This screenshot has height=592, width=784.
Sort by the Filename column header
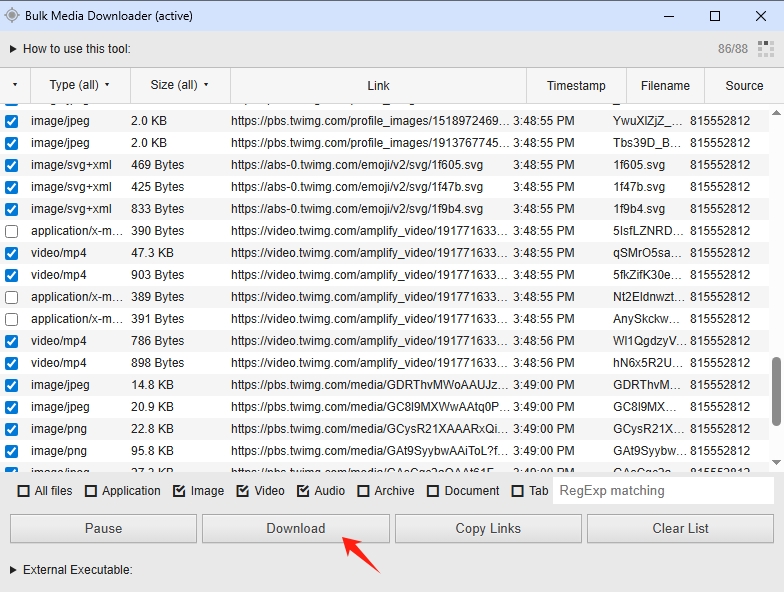[x=665, y=86]
